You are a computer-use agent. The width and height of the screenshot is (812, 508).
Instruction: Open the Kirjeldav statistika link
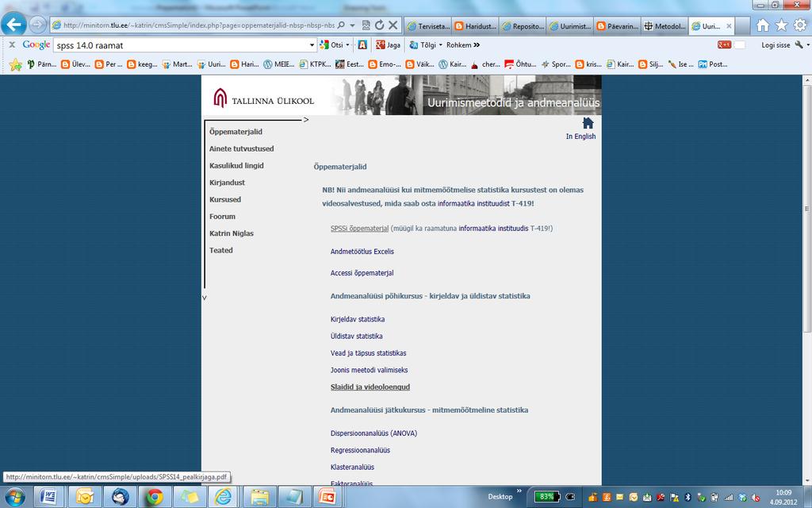point(358,319)
